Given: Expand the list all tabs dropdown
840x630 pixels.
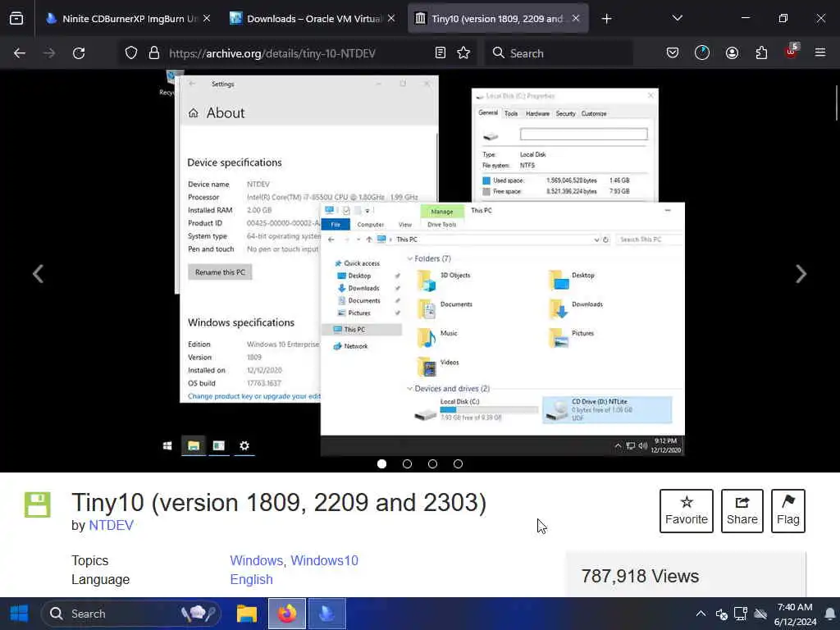Looking at the screenshot, I should pos(677,19).
